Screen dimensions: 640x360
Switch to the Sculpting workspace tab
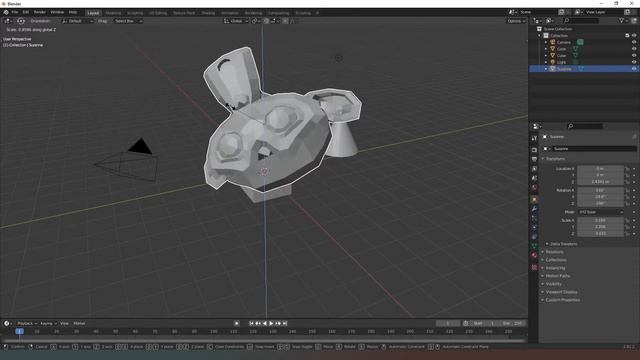tap(135, 13)
